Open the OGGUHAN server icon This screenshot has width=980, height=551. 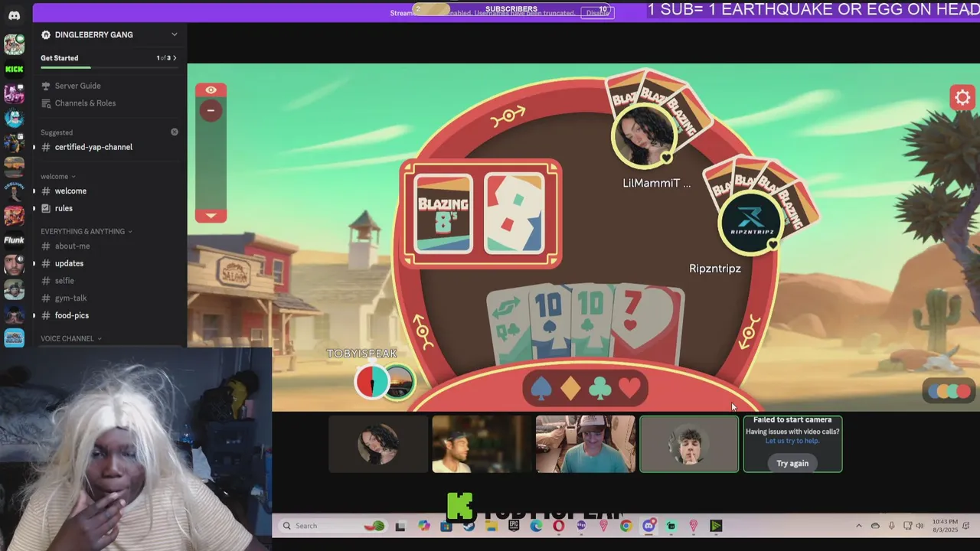(14, 191)
